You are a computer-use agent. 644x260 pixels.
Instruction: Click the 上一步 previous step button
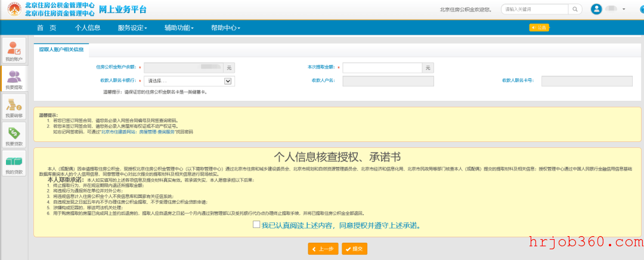[x=323, y=249]
